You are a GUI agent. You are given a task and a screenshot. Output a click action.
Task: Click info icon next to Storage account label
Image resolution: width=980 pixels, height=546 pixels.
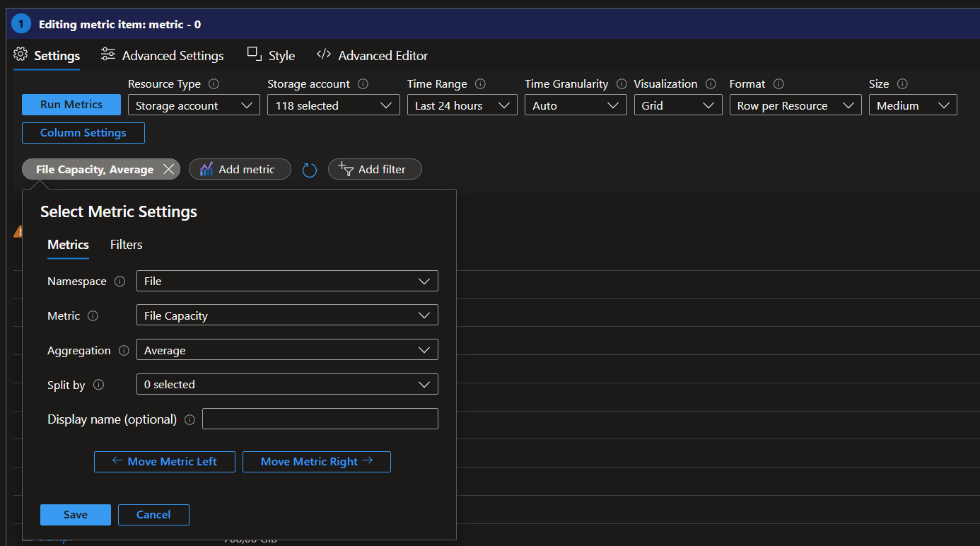point(363,83)
